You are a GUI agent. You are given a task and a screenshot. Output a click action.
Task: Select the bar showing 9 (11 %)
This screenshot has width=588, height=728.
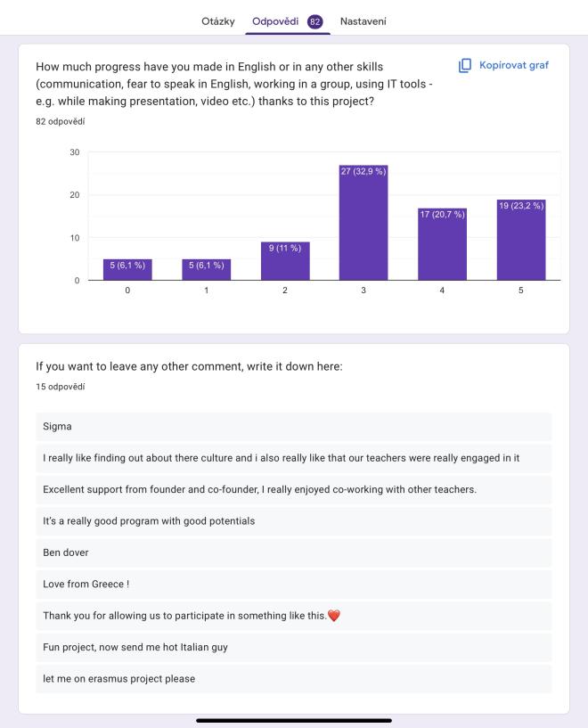(285, 261)
